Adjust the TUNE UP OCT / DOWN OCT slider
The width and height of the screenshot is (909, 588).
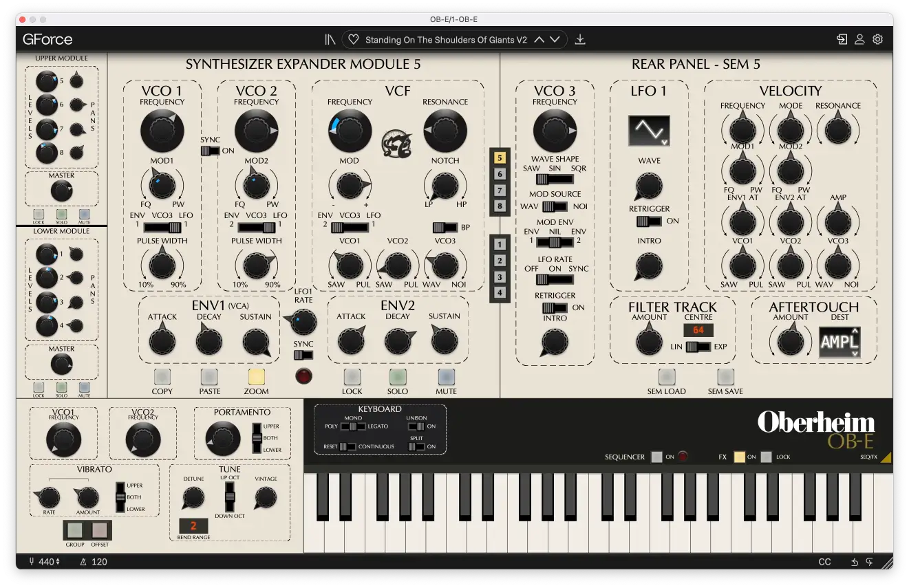click(230, 497)
